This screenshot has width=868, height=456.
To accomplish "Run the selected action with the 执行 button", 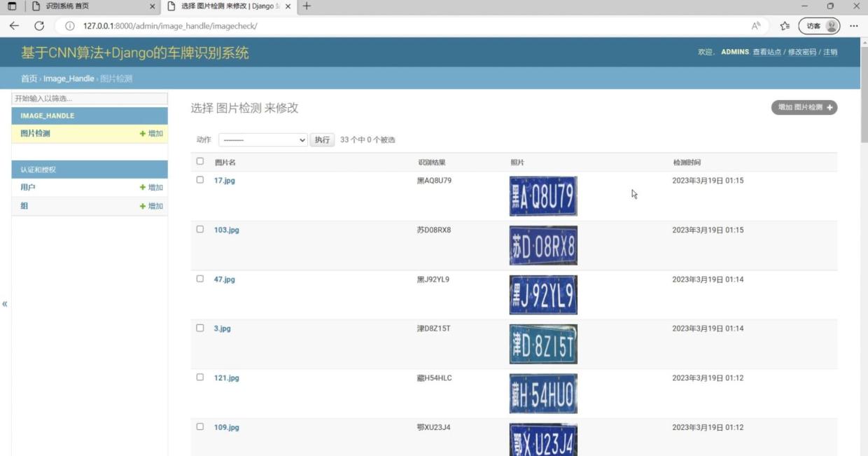I will pos(322,139).
